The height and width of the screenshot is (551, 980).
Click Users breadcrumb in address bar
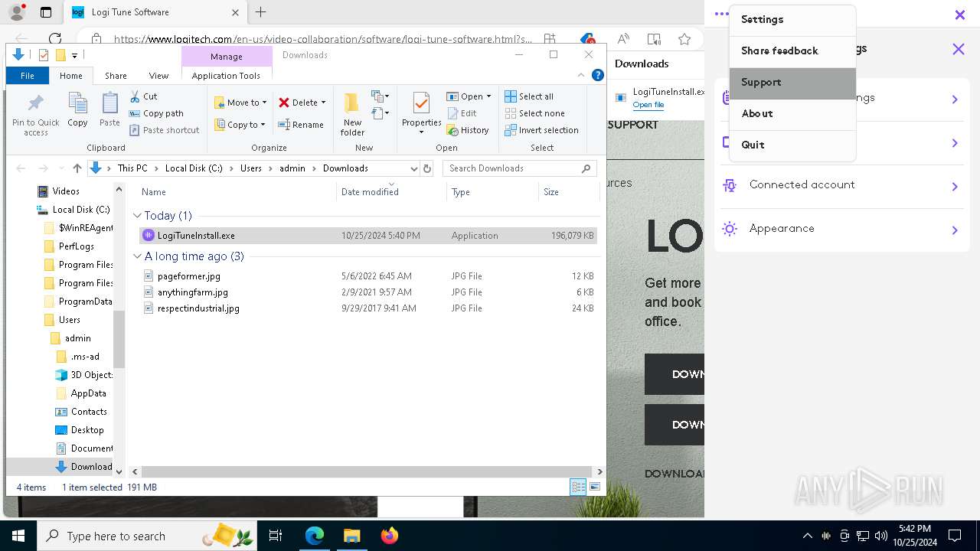point(251,168)
